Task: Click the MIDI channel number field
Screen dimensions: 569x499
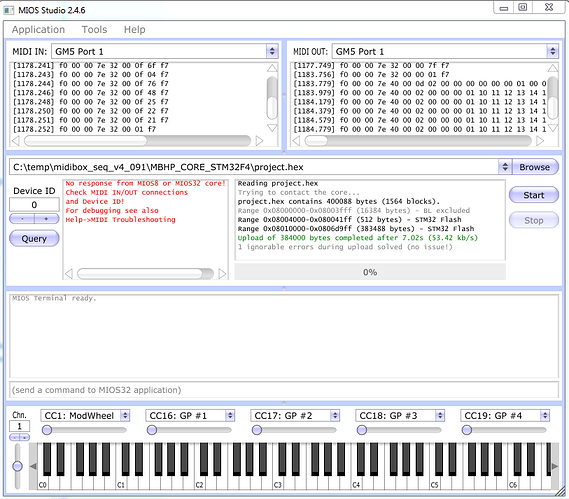Action: pyautogui.click(x=20, y=426)
